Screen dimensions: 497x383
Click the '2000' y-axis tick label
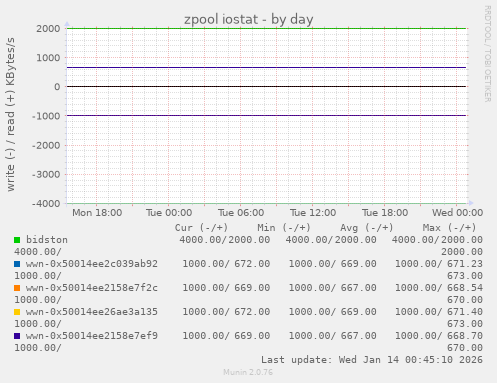coord(48,29)
